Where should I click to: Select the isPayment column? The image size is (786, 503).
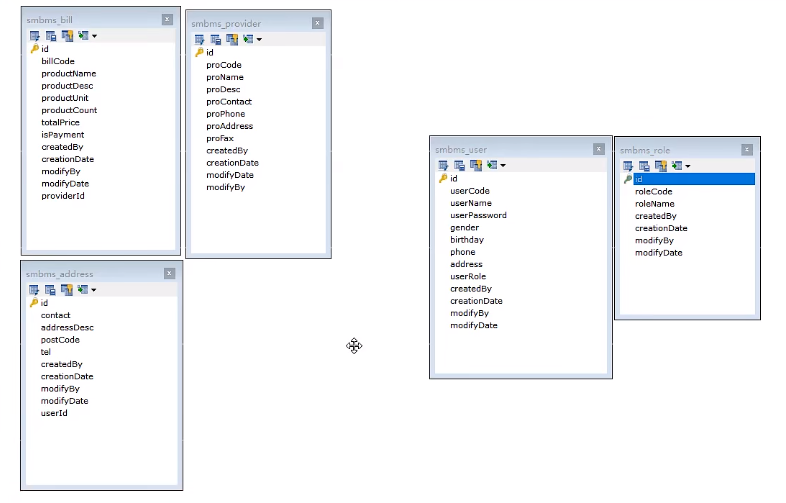click(63, 135)
